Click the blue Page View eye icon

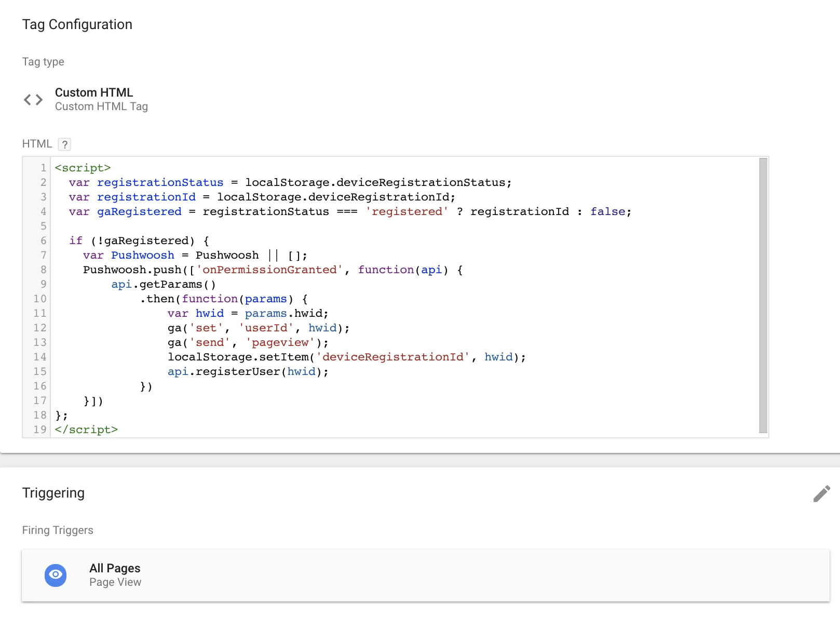pyautogui.click(x=55, y=575)
